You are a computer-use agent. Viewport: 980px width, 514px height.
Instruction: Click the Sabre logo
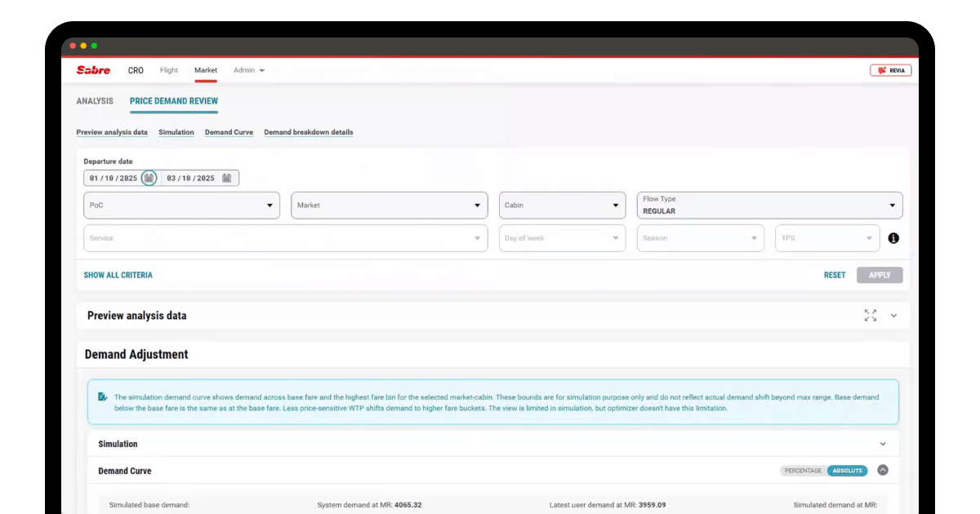click(x=92, y=70)
